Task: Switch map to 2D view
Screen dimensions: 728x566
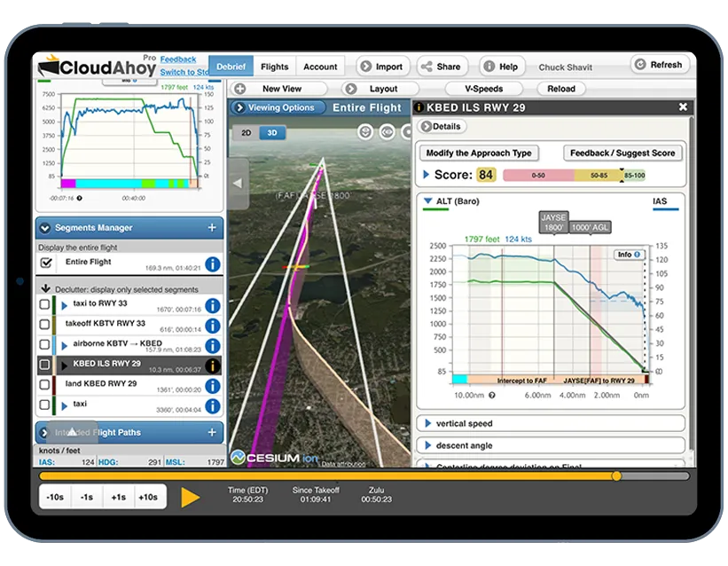Action: coord(247,133)
